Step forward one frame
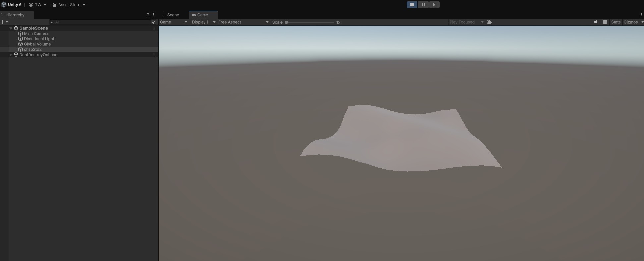 tap(434, 5)
